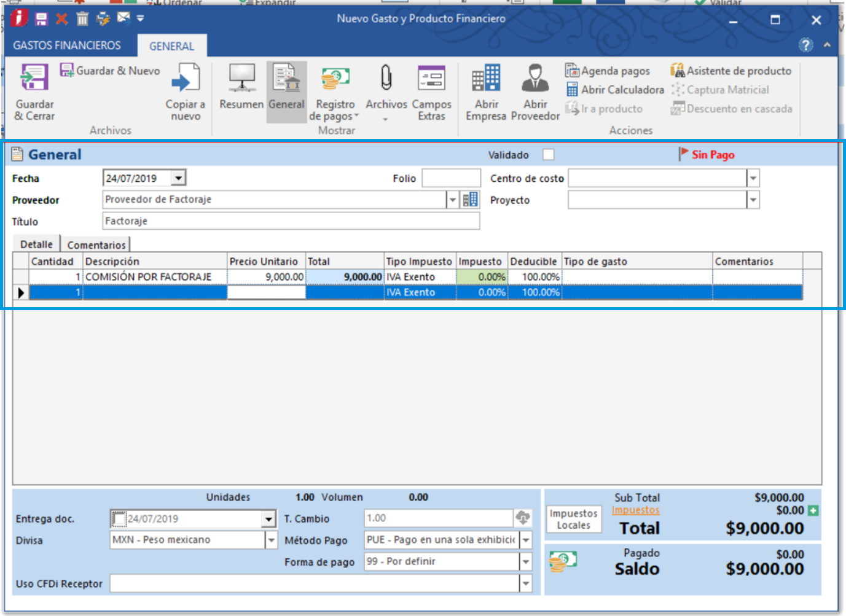Toggle the Validado checkbox
Image resolution: width=846 pixels, height=616 pixels.
point(548,155)
